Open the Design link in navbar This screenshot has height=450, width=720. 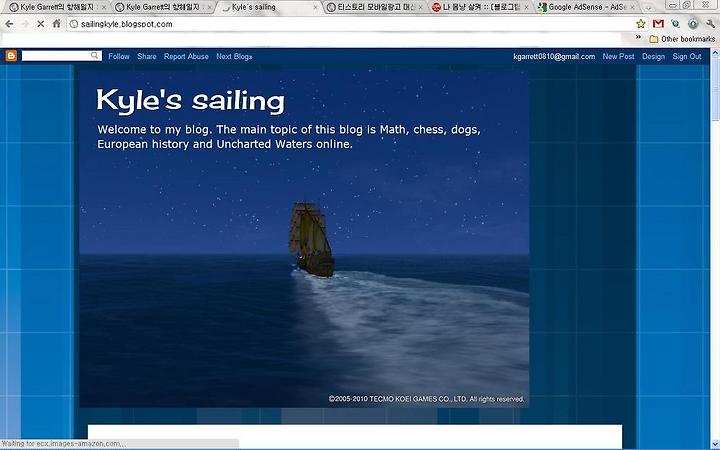pos(653,56)
